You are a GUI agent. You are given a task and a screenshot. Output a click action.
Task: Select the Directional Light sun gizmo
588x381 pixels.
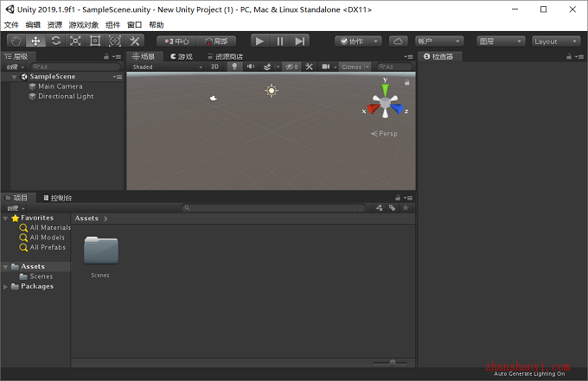point(272,91)
